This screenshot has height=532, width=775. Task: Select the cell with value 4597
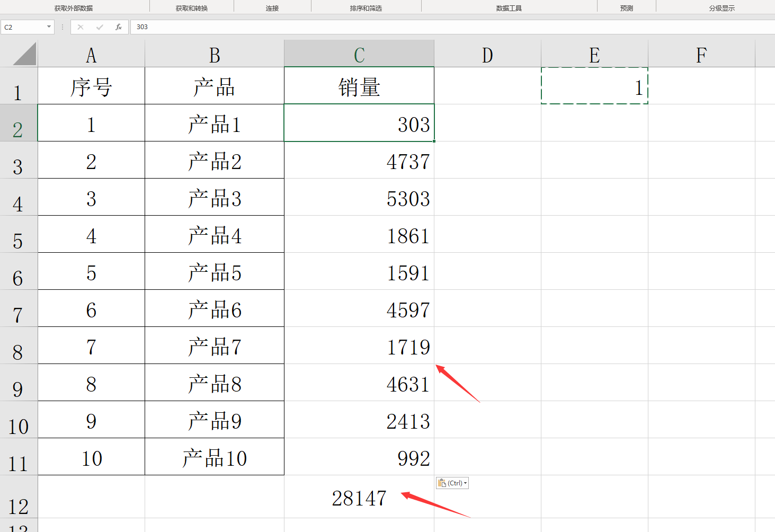pyautogui.click(x=359, y=308)
